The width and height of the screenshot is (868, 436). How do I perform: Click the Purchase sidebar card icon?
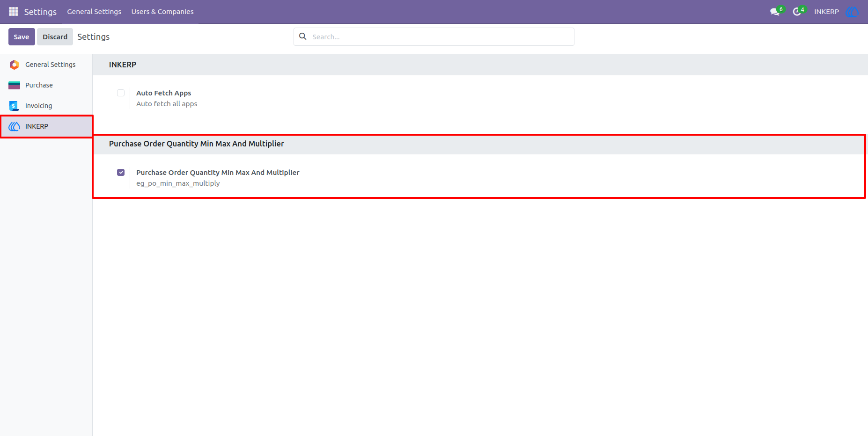[x=15, y=85]
